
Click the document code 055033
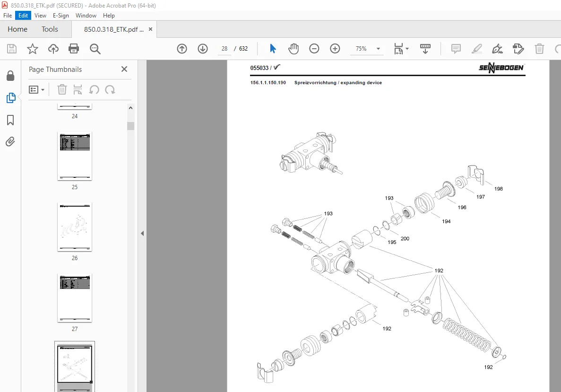pyautogui.click(x=259, y=68)
